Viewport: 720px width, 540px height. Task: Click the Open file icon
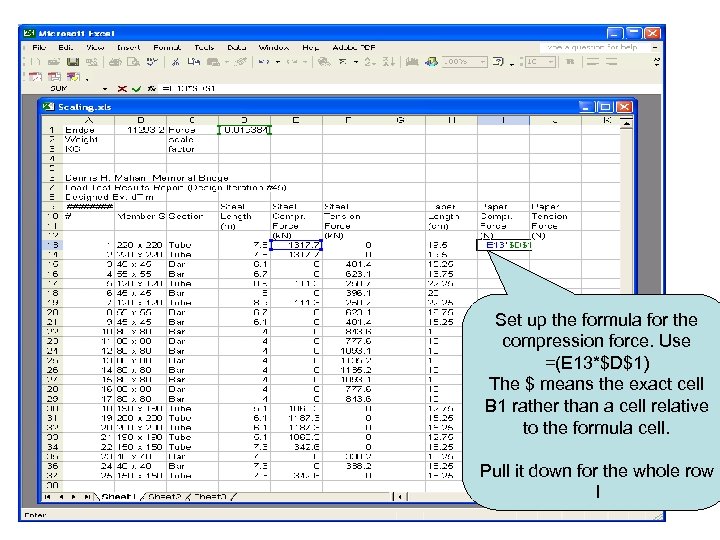click(x=54, y=62)
